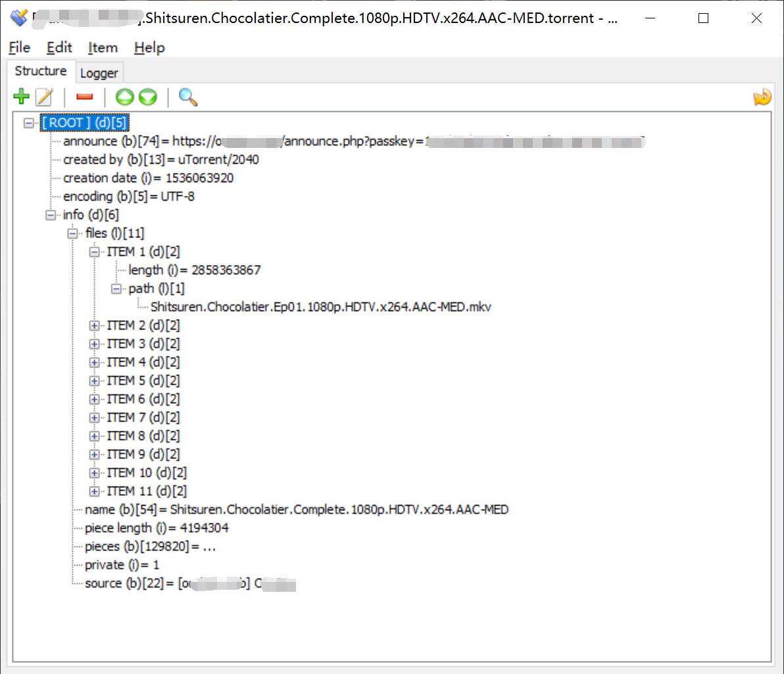Click the application icon in title bar
The width and height of the screenshot is (784, 674).
19,18
